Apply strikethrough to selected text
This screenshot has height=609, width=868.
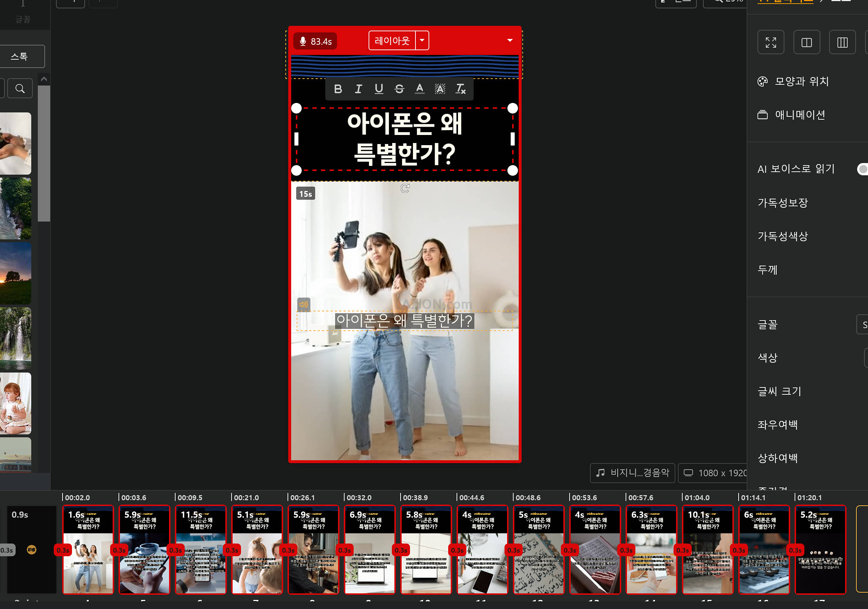pyautogui.click(x=399, y=89)
